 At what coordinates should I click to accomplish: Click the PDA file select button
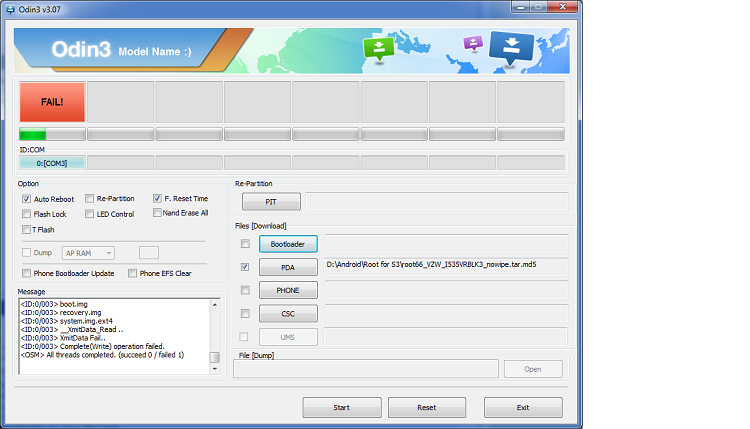point(288,267)
